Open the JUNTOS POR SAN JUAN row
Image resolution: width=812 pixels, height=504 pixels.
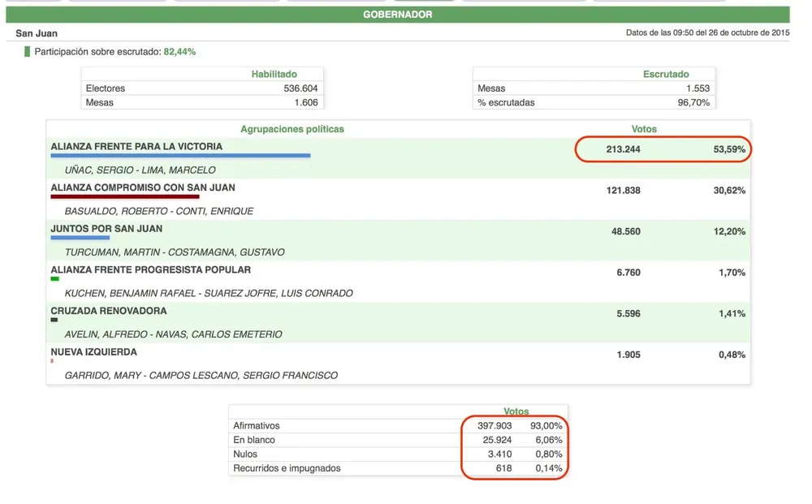pyautogui.click(x=106, y=229)
